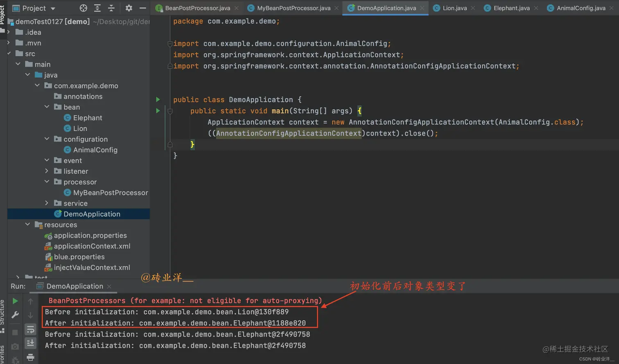Close the Elephant.java tab
Screen dimensions: 619x364
pyautogui.click(x=536, y=8)
